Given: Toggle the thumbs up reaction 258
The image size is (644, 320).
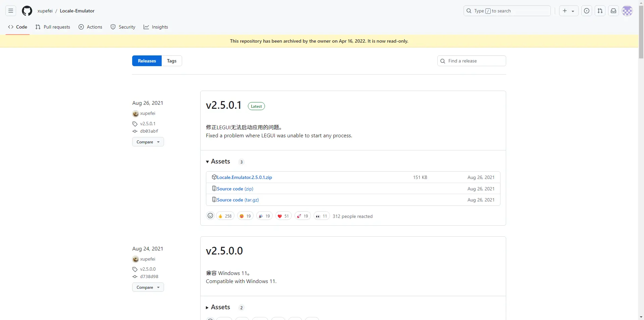Looking at the screenshot, I should pyautogui.click(x=225, y=216).
